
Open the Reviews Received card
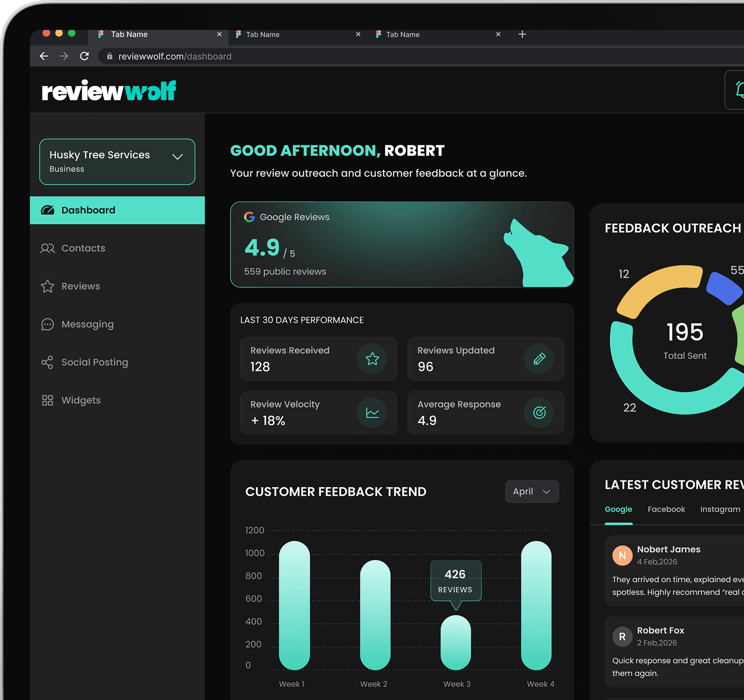[x=319, y=359]
